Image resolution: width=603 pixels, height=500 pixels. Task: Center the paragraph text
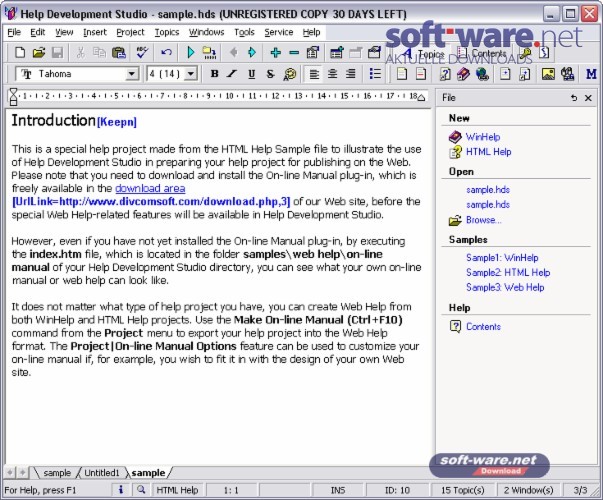click(x=332, y=73)
